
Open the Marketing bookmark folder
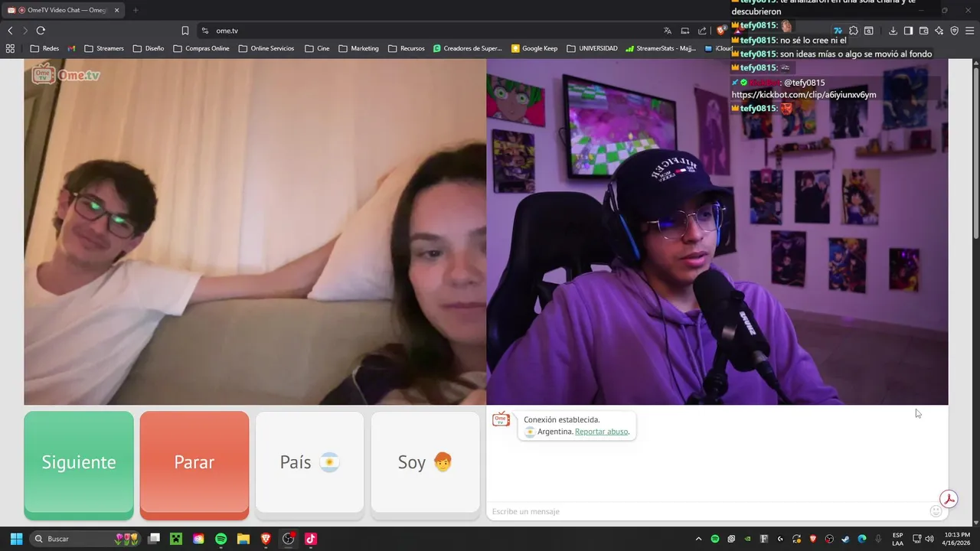[358, 48]
